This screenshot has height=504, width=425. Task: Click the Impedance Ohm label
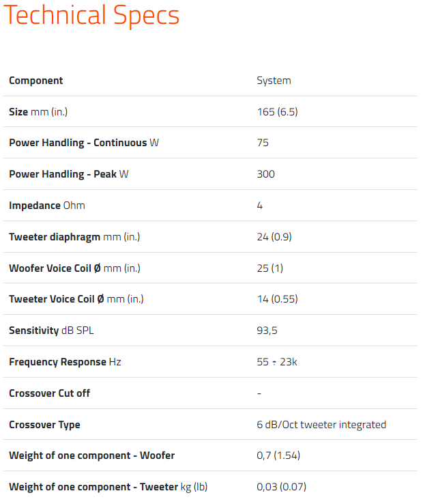[x=47, y=206]
